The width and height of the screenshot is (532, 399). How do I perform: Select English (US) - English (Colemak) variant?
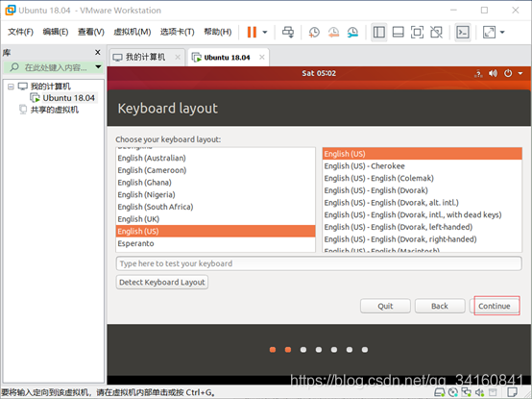423,178
